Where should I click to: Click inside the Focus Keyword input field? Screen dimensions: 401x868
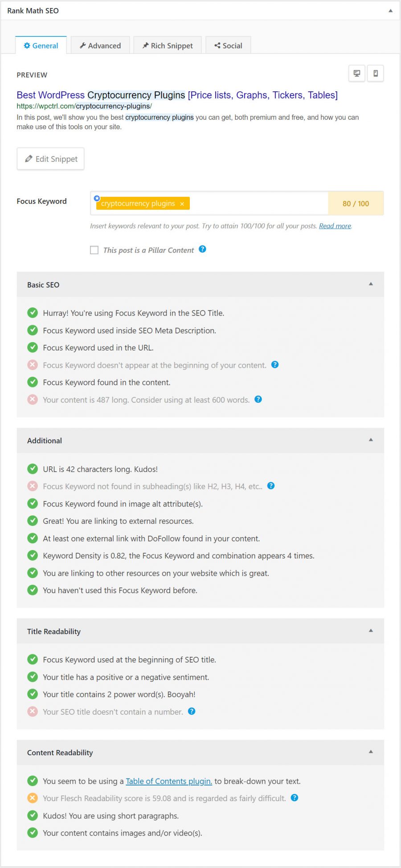[258, 204]
